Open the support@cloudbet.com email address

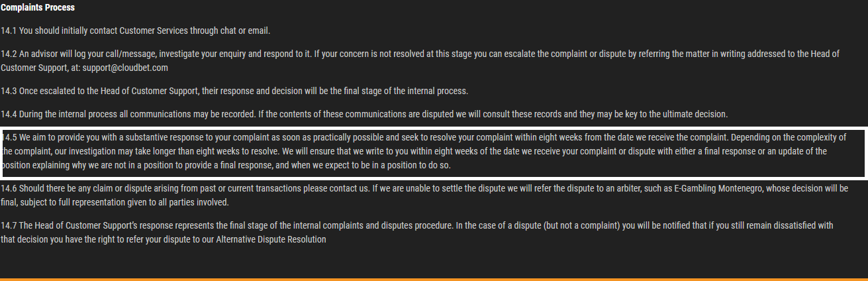[125, 68]
